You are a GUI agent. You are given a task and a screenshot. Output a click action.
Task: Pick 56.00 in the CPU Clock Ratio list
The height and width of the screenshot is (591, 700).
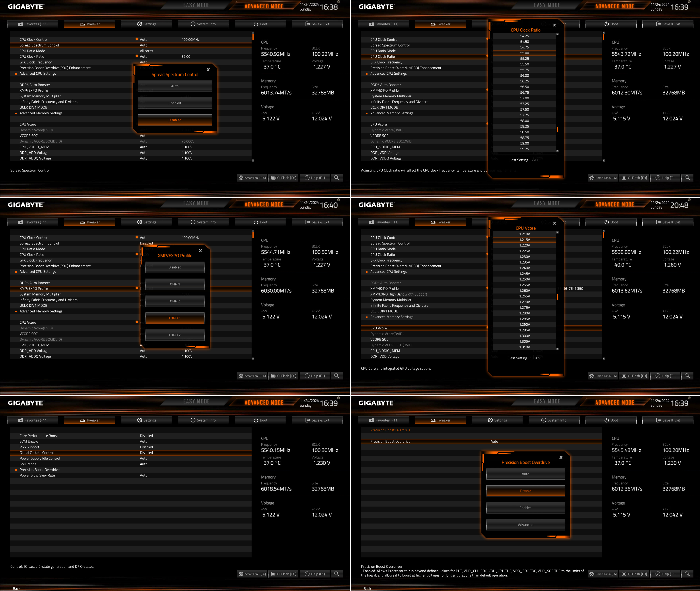[x=524, y=76]
